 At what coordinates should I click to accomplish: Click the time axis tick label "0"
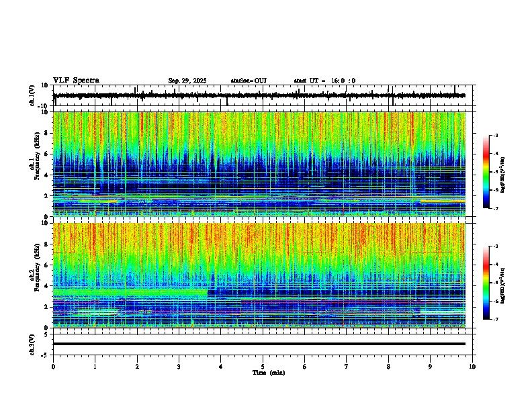click(x=53, y=367)
